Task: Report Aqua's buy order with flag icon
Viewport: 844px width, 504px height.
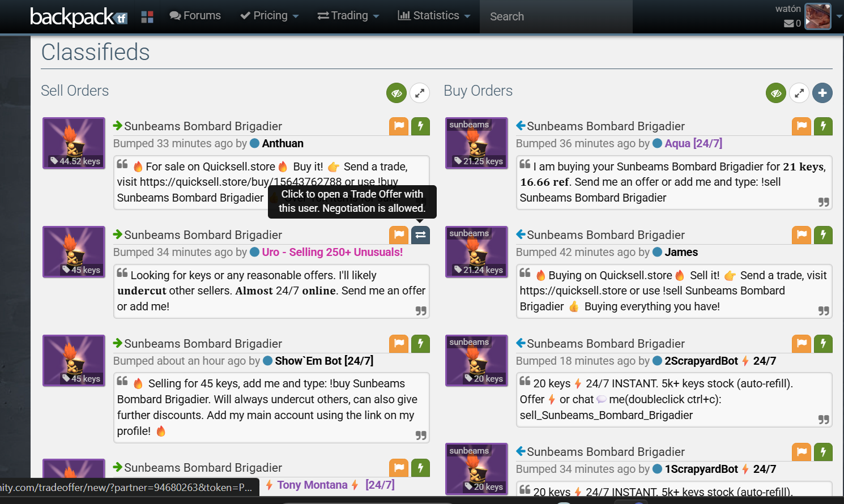Action: (x=802, y=126)
